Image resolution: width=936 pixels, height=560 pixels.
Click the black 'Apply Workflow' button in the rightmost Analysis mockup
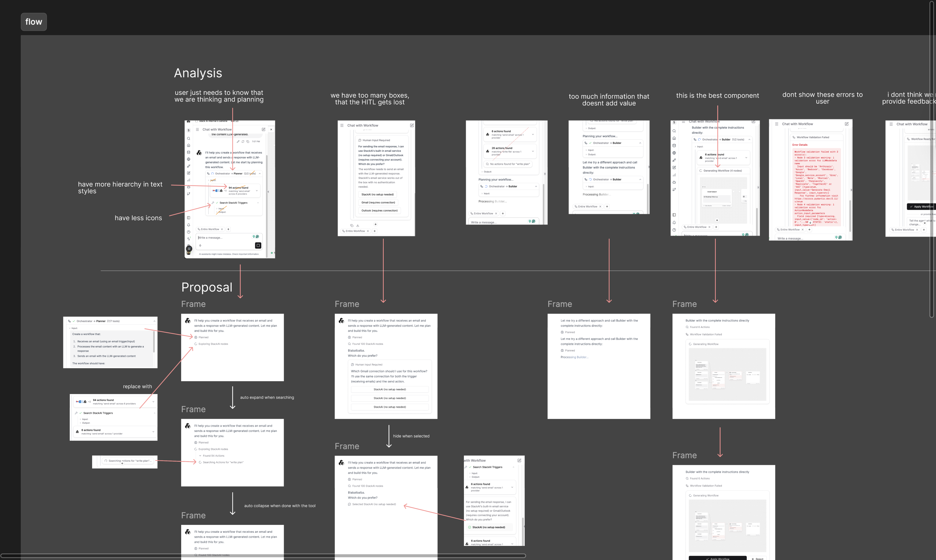pyautogui.click(x=921, y=206)
